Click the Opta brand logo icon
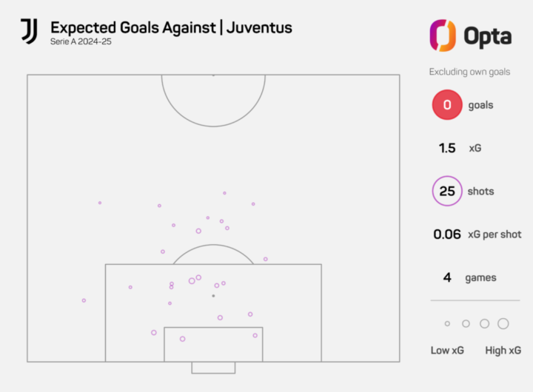The height and width of the screenshot is (392, 533). point(442,35)
